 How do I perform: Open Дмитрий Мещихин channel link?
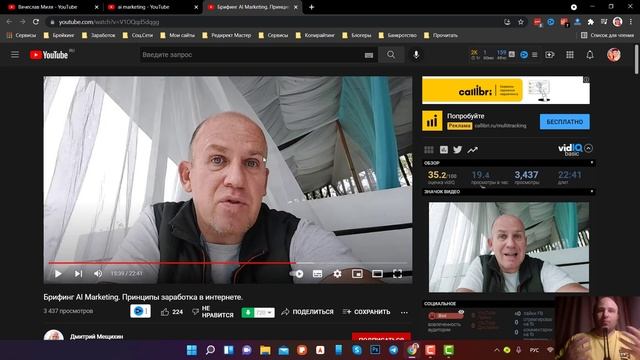click(96, 337)
